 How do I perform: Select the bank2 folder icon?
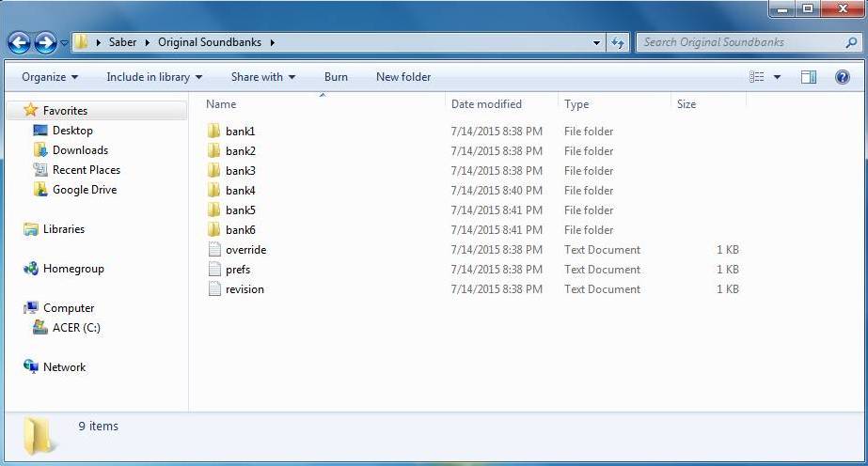click(214, 151)
